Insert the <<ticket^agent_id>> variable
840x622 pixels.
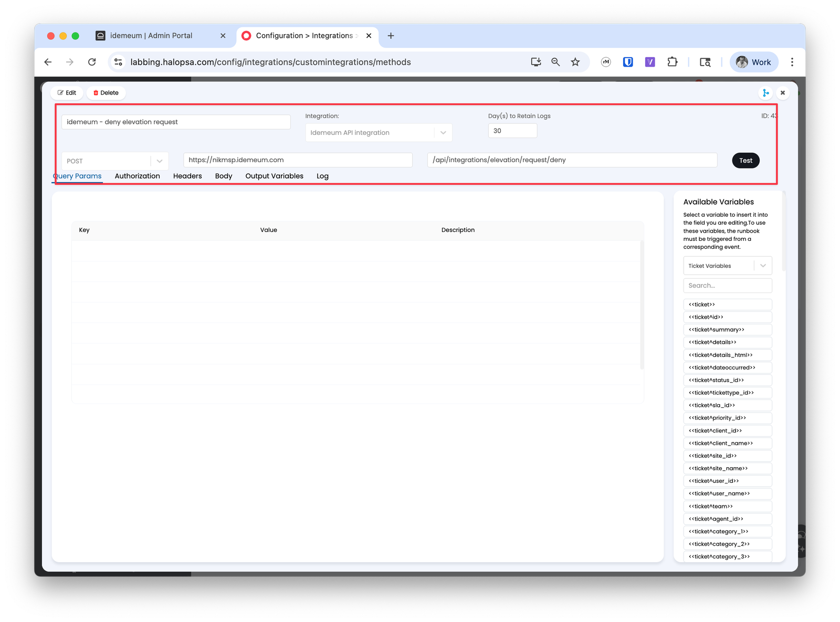(x=728, y=519)
